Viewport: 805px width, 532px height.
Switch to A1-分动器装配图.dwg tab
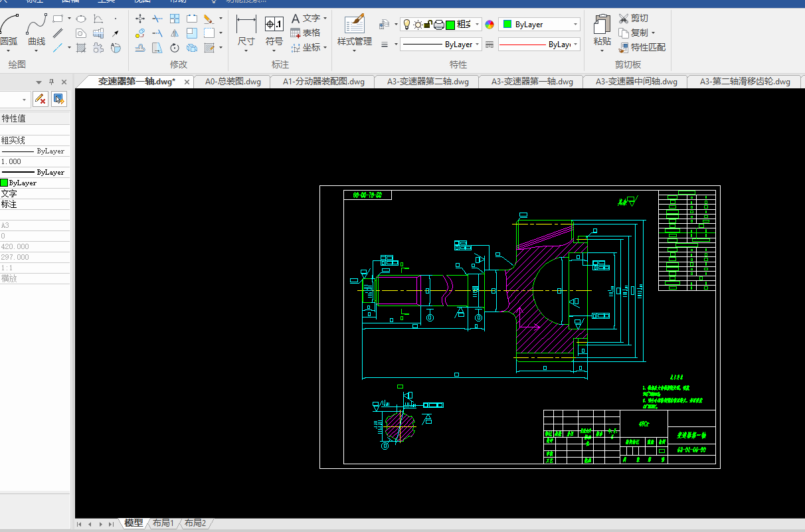coord(324,82)
